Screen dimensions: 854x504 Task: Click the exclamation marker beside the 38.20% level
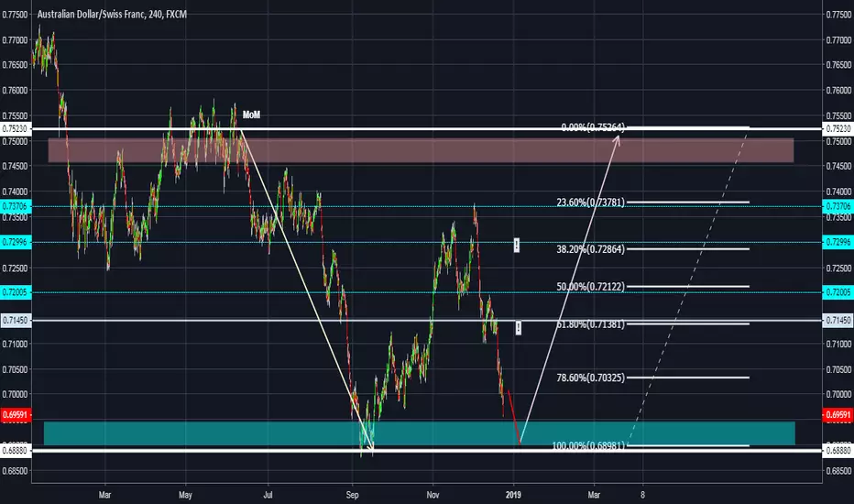click(x=516, y=246)
